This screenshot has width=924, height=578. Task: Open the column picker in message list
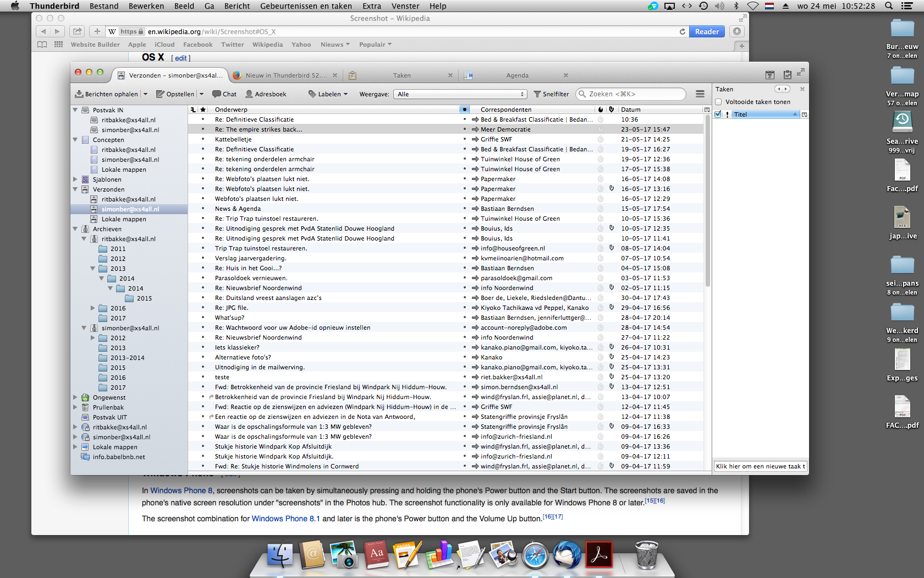707,110
